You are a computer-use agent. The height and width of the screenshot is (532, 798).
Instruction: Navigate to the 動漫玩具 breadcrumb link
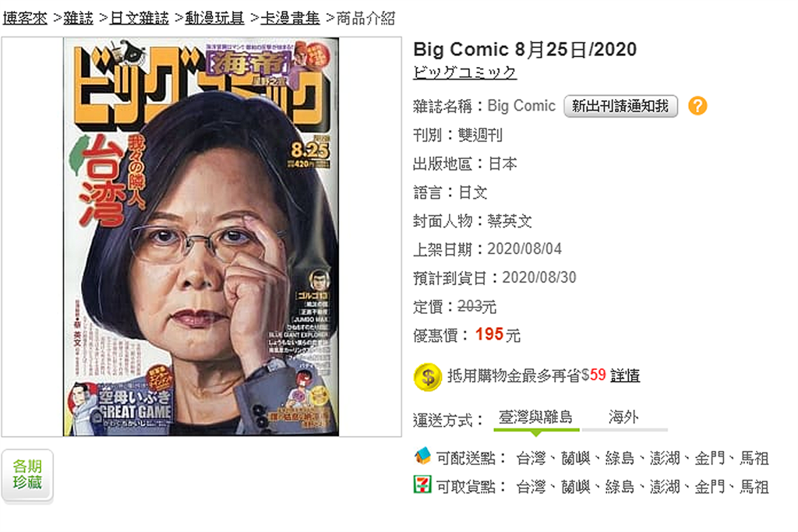[215, 19]
